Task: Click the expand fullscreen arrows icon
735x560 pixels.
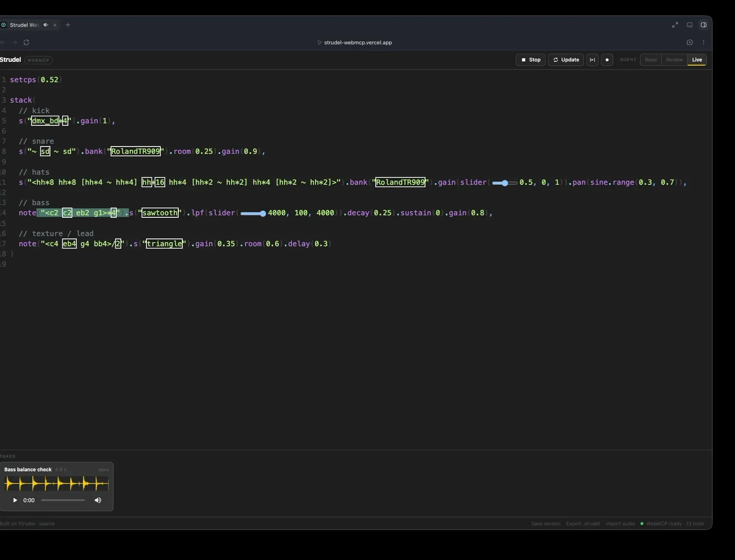Action: pyautogui.click(x=675, y=25)
